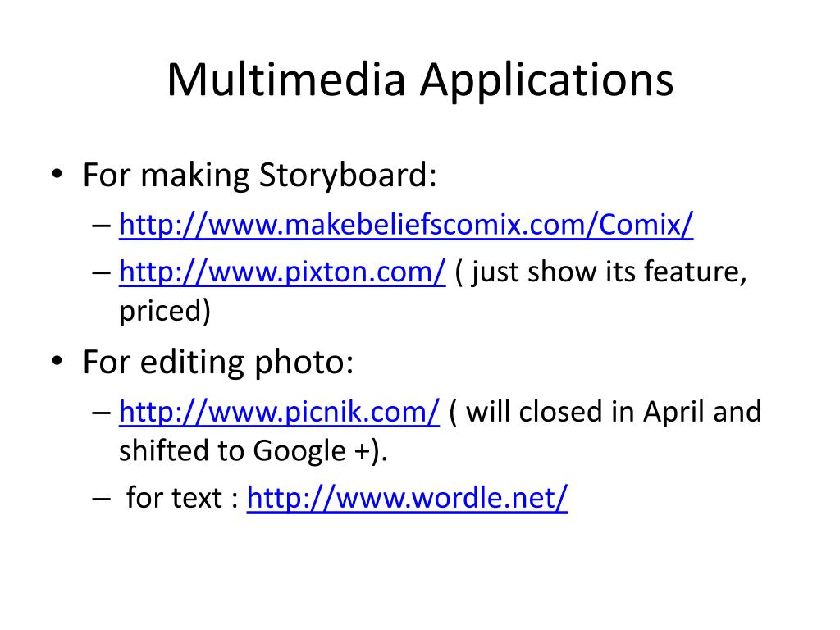The width and height of the screenshot is (840, 630).
Task: Click the word 'priced)' under the pixton link
Action: pos(165,311)
